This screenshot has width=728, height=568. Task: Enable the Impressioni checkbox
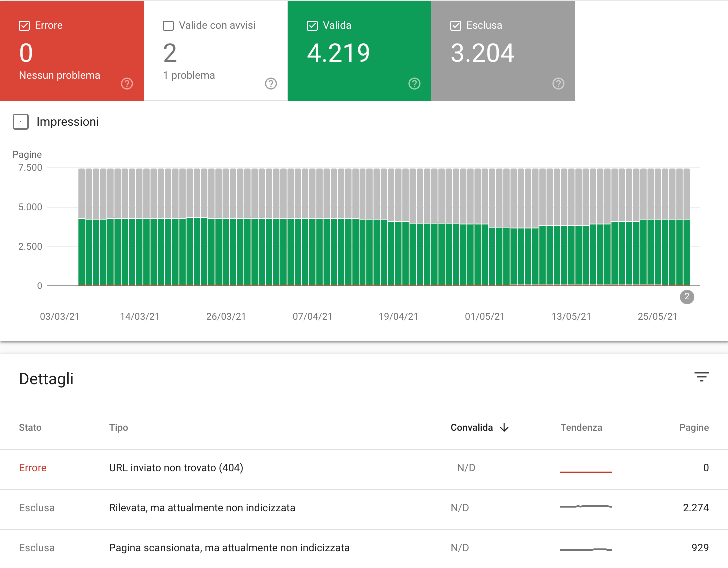click(21, 122)
